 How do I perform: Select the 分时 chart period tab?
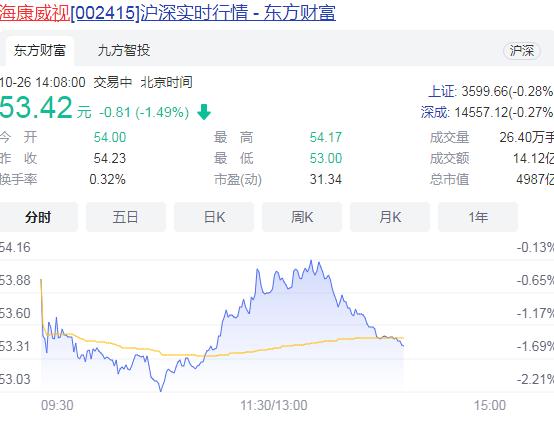(38, 217)
